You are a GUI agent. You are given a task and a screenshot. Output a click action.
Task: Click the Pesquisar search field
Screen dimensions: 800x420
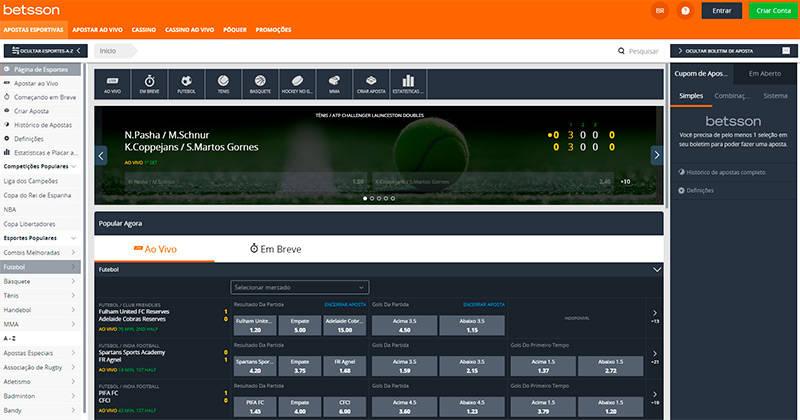point(644,51)
